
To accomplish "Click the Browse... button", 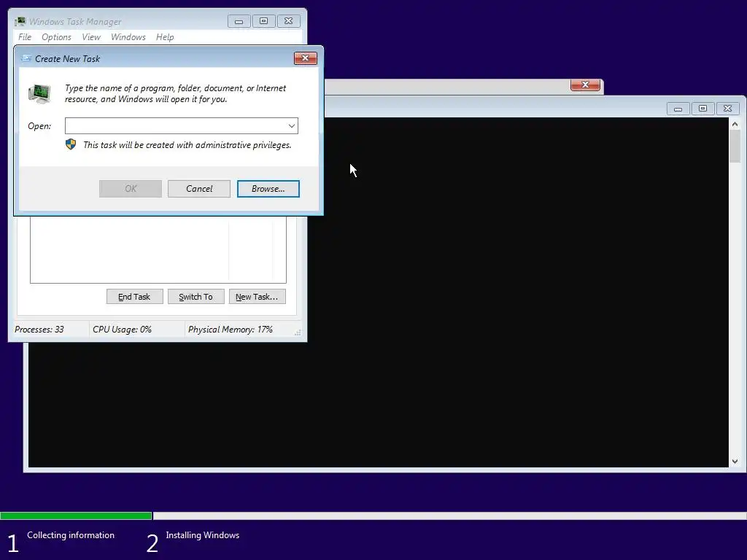I will click(x=268, y=189).
